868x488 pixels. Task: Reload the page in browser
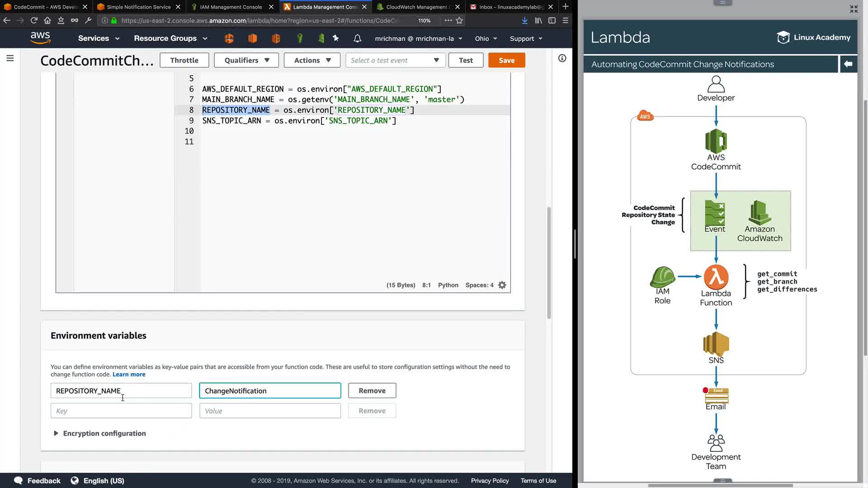point(34,20)
